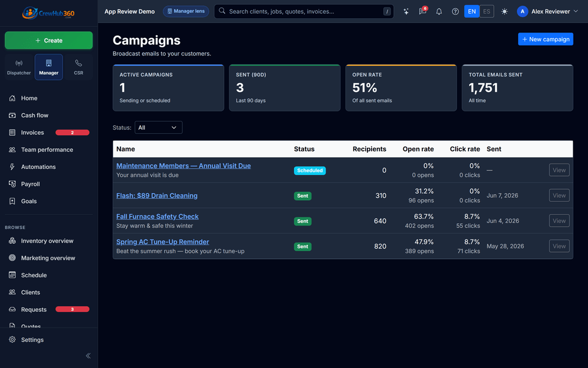The width and height of the screenshot is (588, 368).
Task: Open Cash flow in the sidebar
Action: click(x=49, y=115)
